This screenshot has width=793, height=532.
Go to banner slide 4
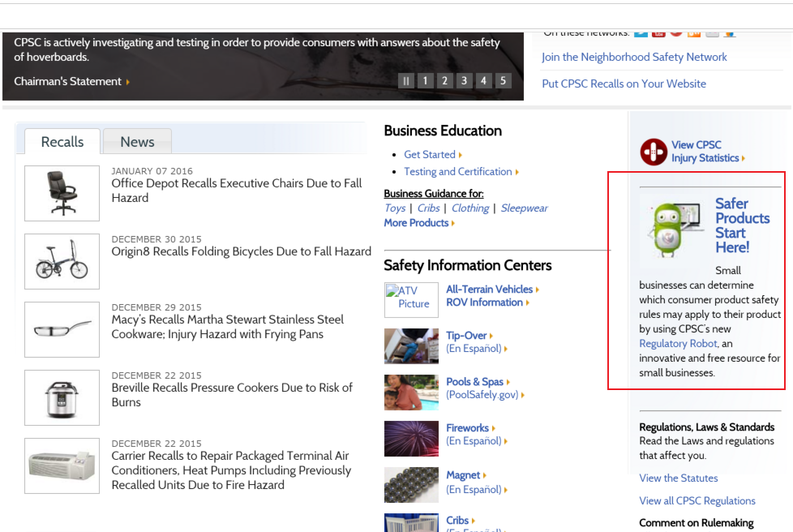pos(483,80)
